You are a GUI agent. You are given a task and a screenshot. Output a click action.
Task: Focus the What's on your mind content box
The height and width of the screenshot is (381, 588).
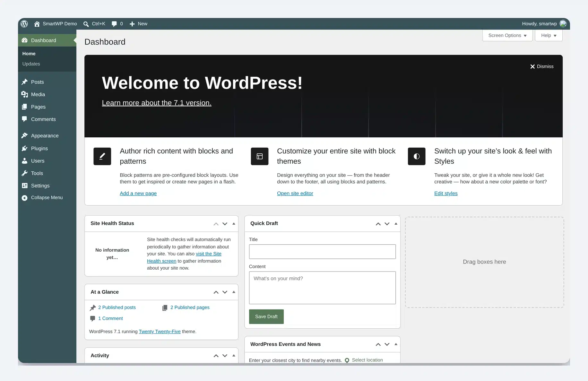coord(322,288)
